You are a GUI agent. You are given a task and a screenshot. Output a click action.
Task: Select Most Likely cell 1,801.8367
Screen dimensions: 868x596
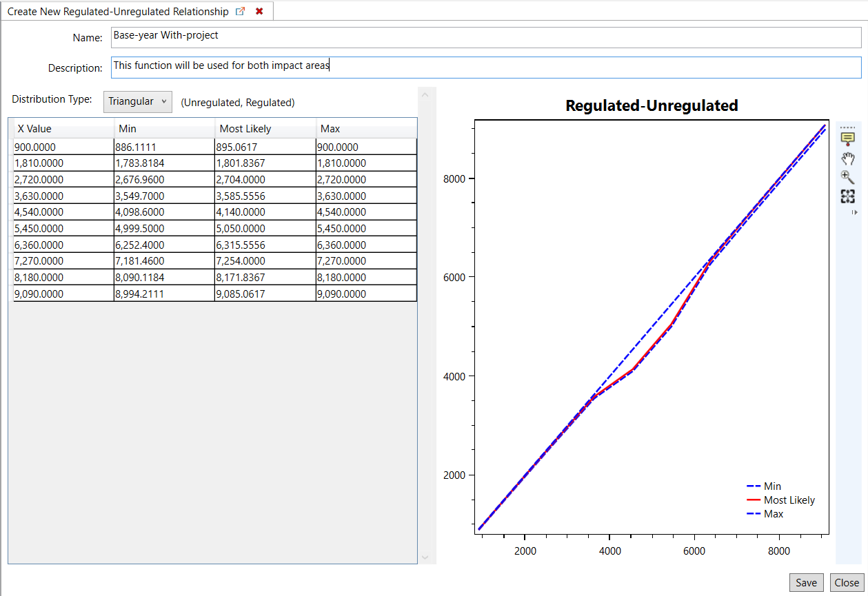pos(265,163)
